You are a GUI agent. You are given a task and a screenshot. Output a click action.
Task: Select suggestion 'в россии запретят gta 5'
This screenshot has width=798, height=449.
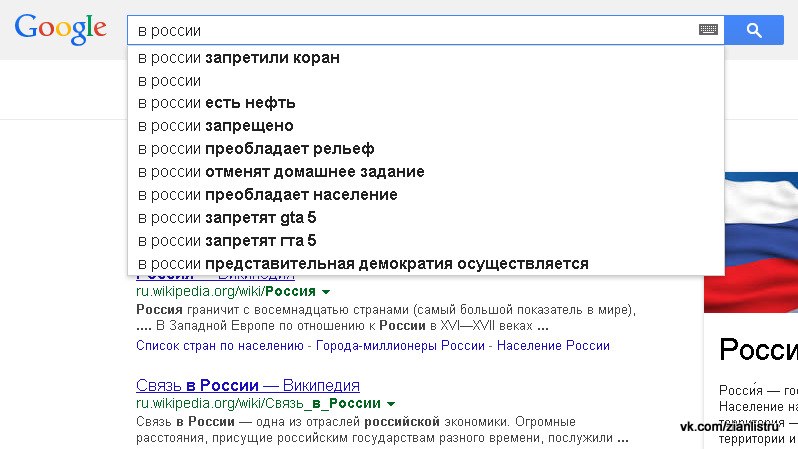pyautogui.click(x=226, y=218)
